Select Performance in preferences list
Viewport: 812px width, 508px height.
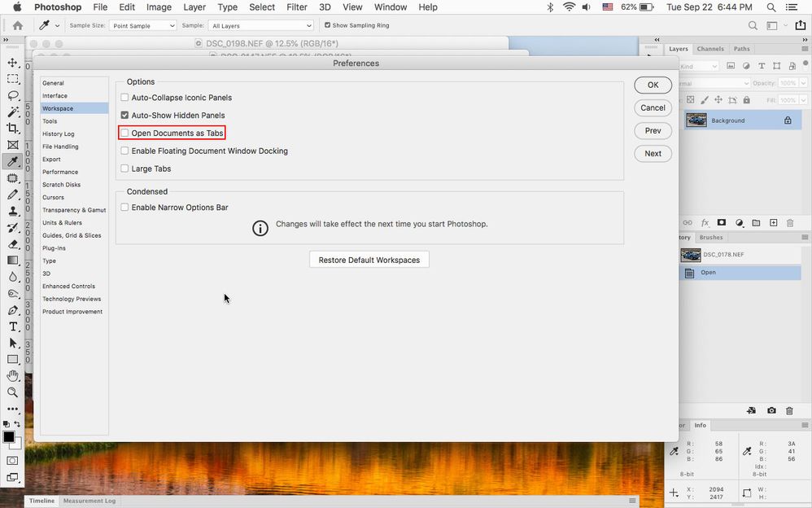[x=60, y=172]
